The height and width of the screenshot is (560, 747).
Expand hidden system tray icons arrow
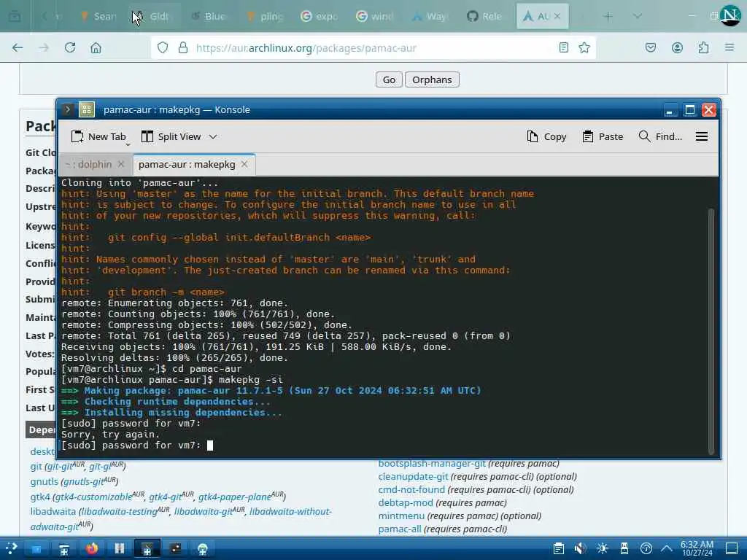click(667, 548)
